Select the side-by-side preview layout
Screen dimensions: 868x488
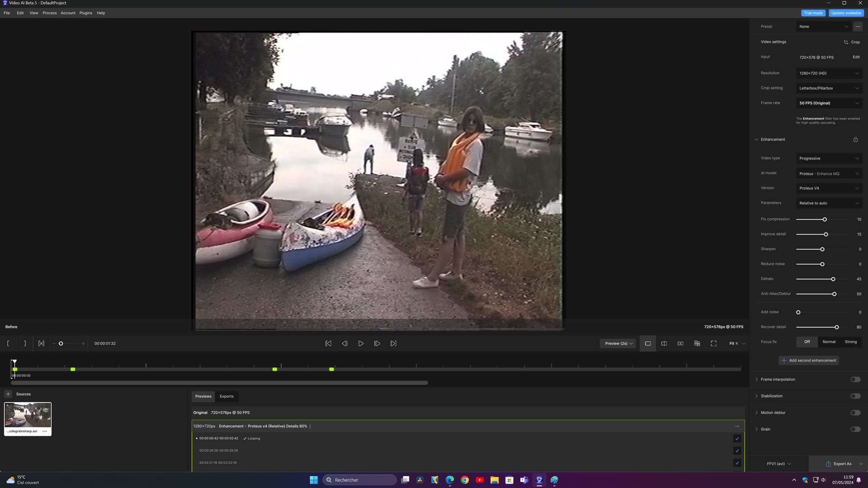[680, 343]
